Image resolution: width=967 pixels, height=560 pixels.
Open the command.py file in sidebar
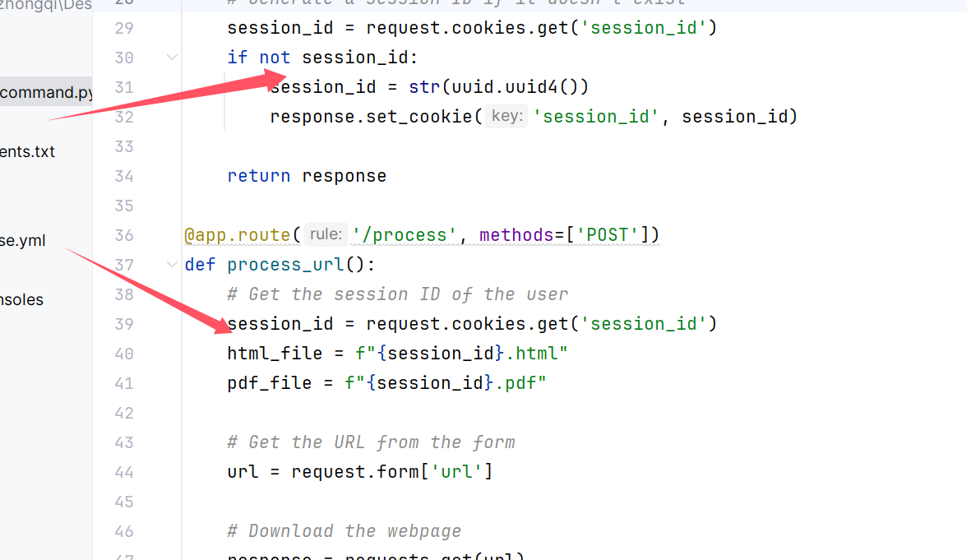[46, 92]
